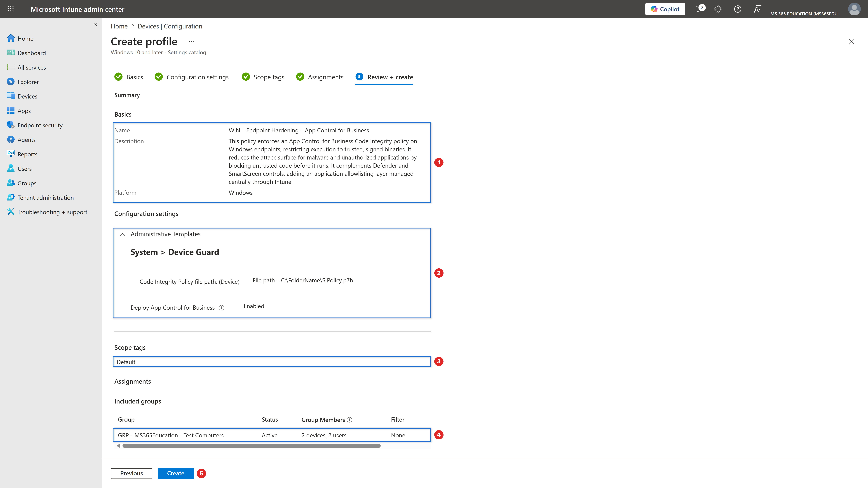Open Tenant administration menu item
This screenshot has height=488, width=868.
click(x=46, y=198)
